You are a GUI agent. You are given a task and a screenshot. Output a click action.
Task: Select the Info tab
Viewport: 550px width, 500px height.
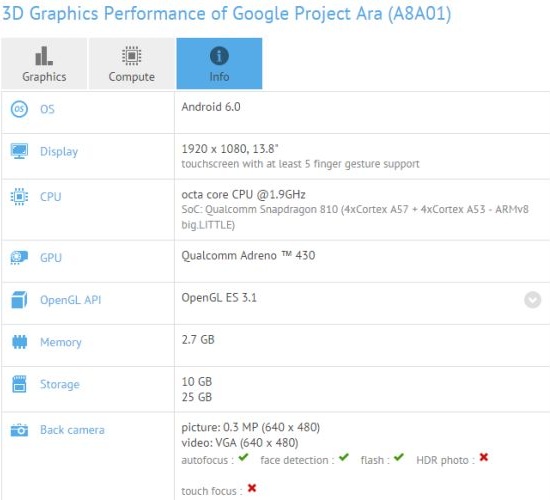click(x=219, y=64)
